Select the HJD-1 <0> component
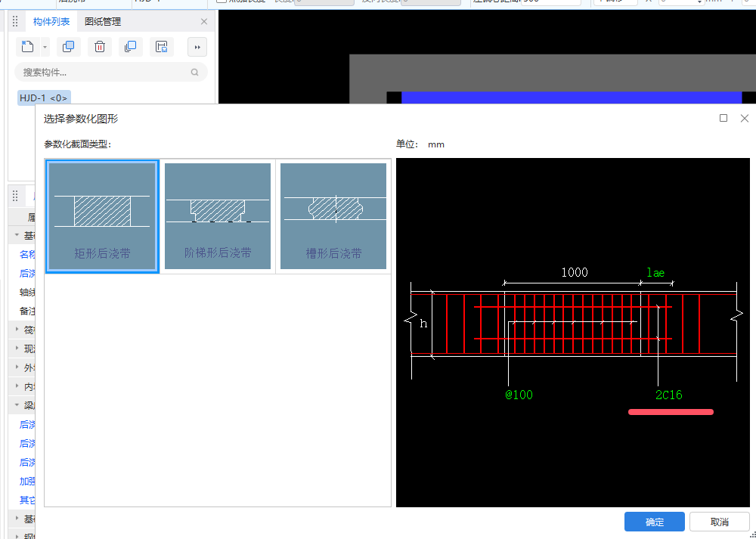Screen dimensions: 756x539 44,98
